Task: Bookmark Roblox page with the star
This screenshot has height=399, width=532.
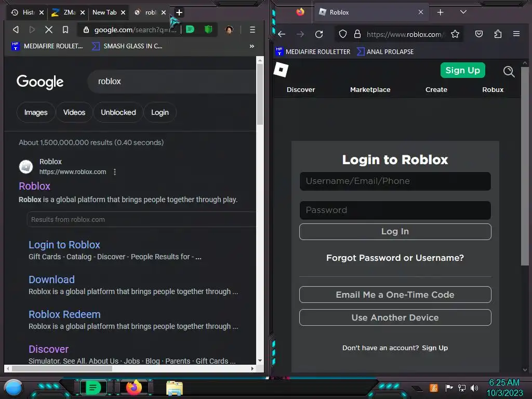Action: (x=455, y=34)
